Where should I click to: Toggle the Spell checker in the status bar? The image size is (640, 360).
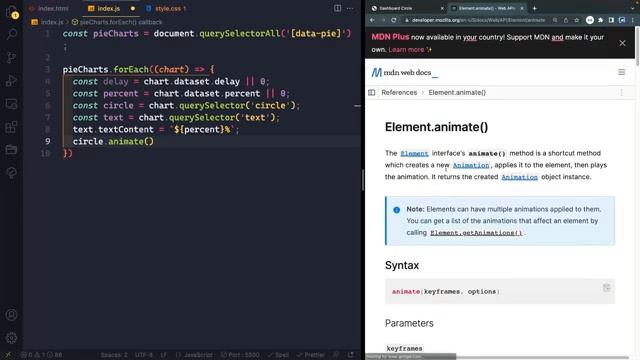coord(278,355)
